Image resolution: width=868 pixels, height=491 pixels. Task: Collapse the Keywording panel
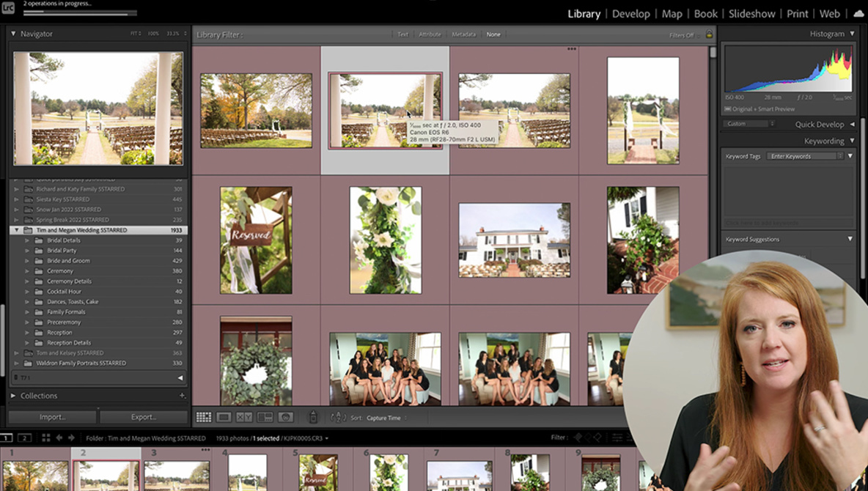[x=852, y=141]
